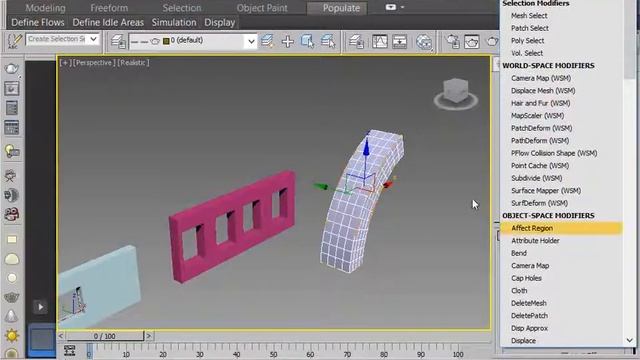Click the yellow rectangle icon in left sidebar
Viewport: 640px width, 360px height.
tap(12, 240)
